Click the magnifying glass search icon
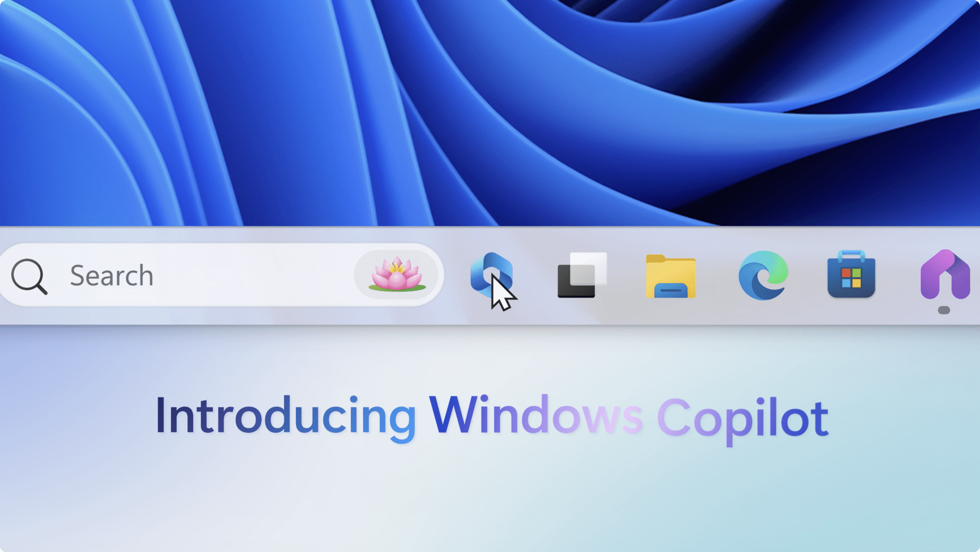The width and height of the screenshot is (980, 552). (x=29, y=276)
